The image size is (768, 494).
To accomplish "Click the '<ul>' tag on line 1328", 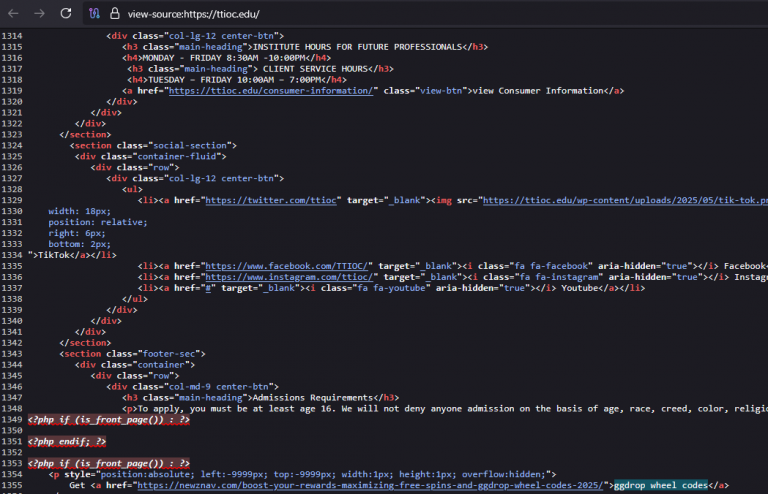I will click(132, 189).
